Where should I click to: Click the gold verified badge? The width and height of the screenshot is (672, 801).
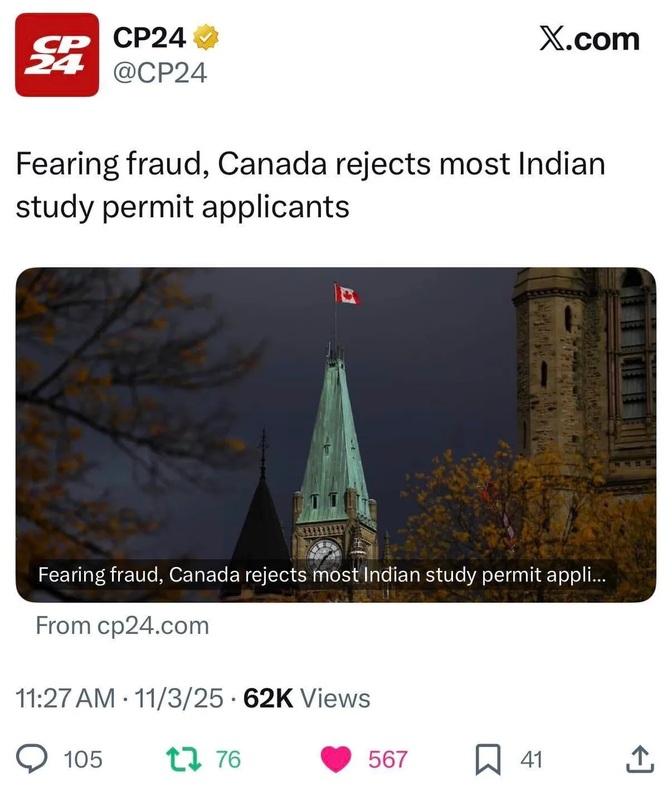pyautogui.click(x=206, y=37)
